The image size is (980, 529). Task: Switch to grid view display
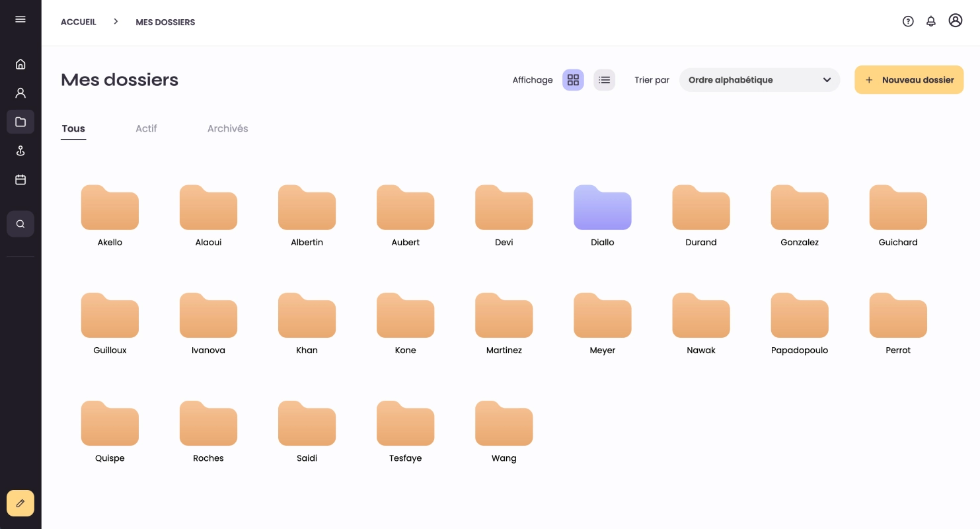pyautogui.click(x=573, y=80)
